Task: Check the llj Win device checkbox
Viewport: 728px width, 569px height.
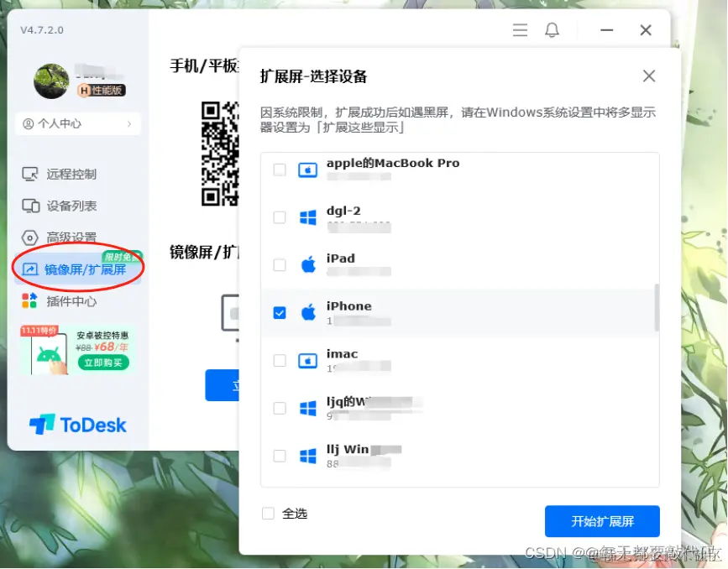Action: (280, 457)
